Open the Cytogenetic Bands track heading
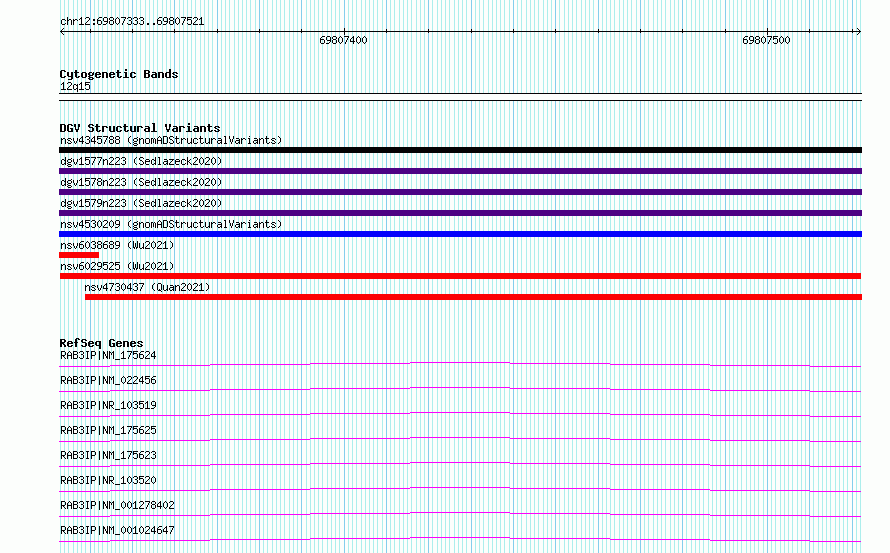This screenshot has width=890, height=553. [x=119, y=74]
